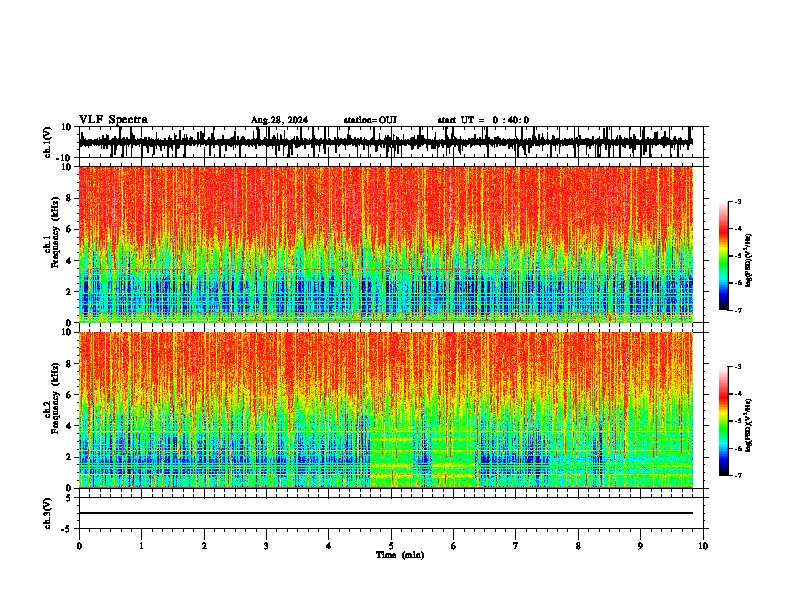Click the "Time (min)" axis label
This screenshot has height=612, width=792.
400,555
